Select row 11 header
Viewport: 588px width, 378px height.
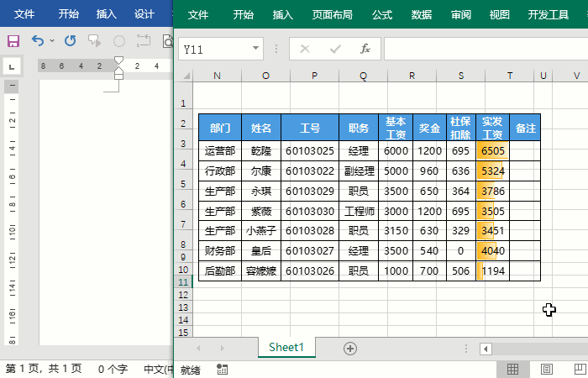tap(183, 282)
